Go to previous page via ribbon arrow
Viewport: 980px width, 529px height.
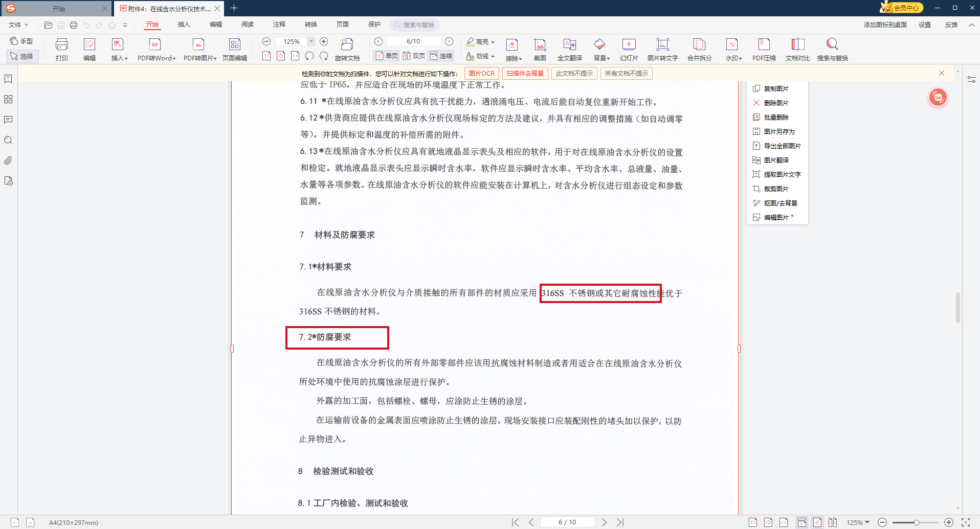pyautogui.click(x=378, y=41)
